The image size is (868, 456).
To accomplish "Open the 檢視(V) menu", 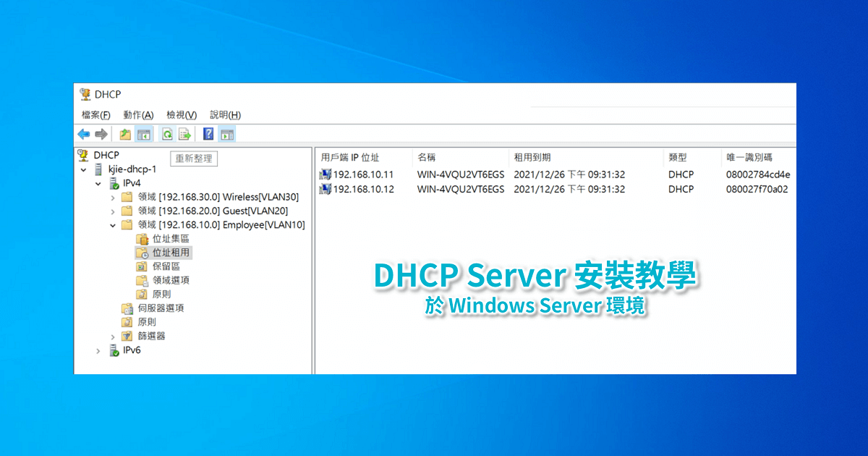I will [181, 115].
